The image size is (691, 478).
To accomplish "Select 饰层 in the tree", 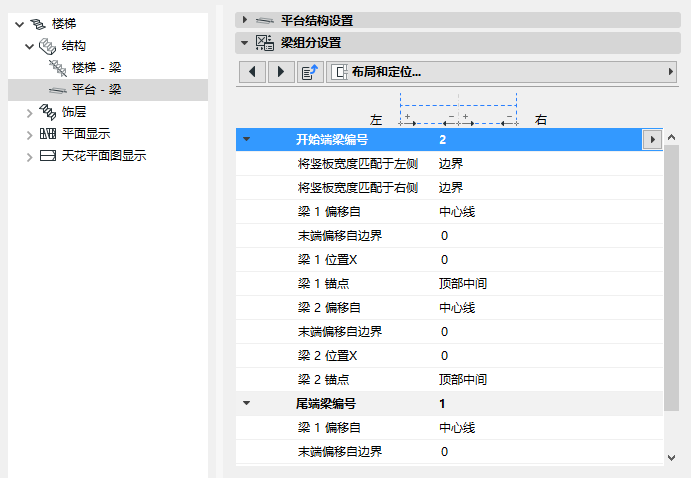I will [x=74, y=112].
